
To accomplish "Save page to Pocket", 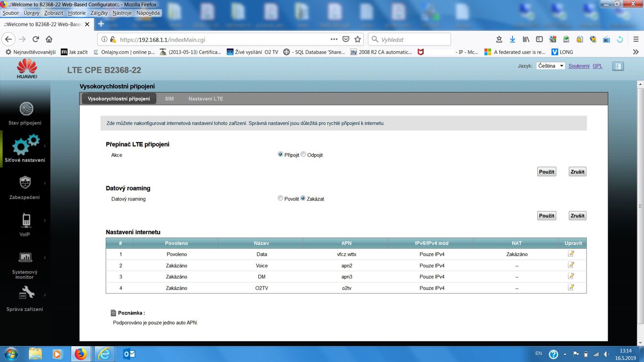I will [x=346, y=39].
